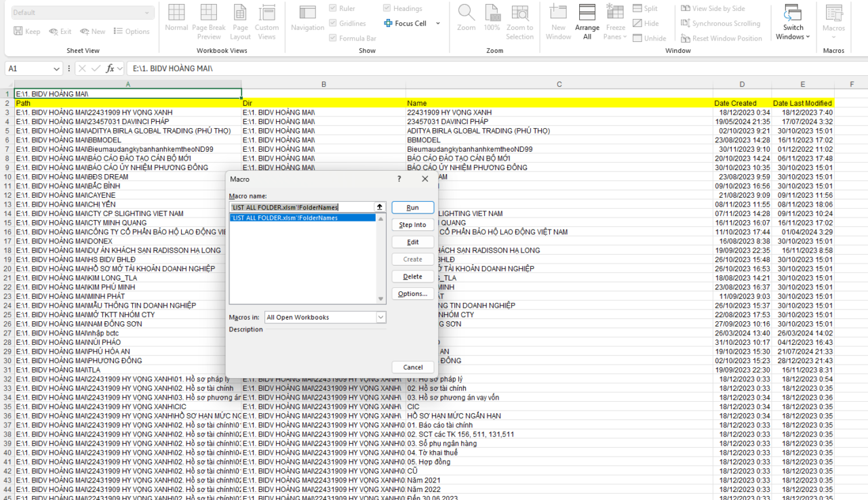
Task: Click Name cell 23457031 DAVINCI PHÁP
Action: click(559, 121)
